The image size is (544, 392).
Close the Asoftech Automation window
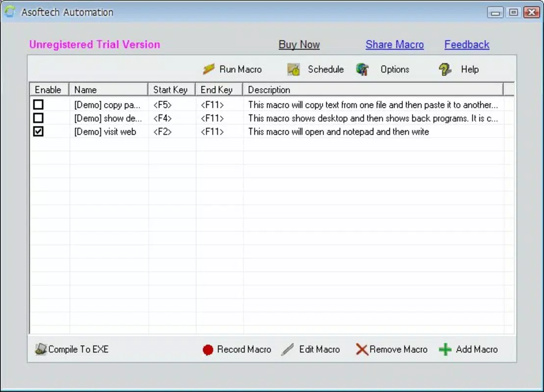[532, 12]
